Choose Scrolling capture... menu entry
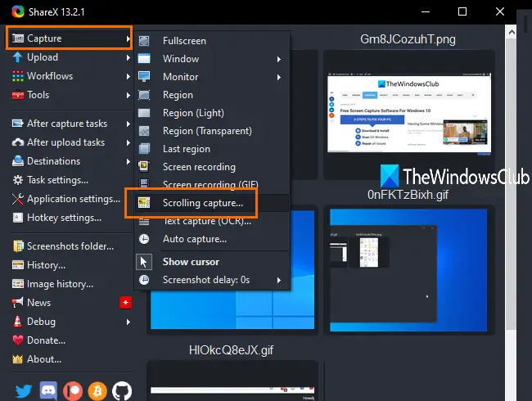This screenshot has width=532, height=401. (x=213, y=203)
